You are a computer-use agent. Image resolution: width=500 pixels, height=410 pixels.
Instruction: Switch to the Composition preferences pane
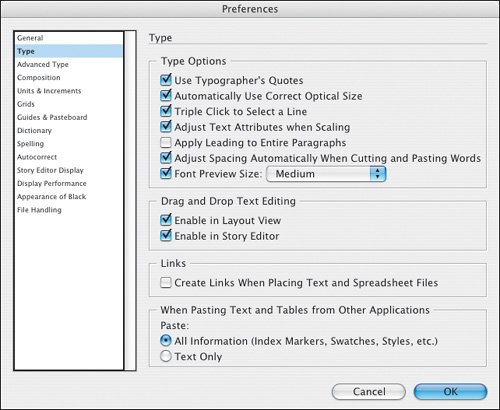coord(39,78)
